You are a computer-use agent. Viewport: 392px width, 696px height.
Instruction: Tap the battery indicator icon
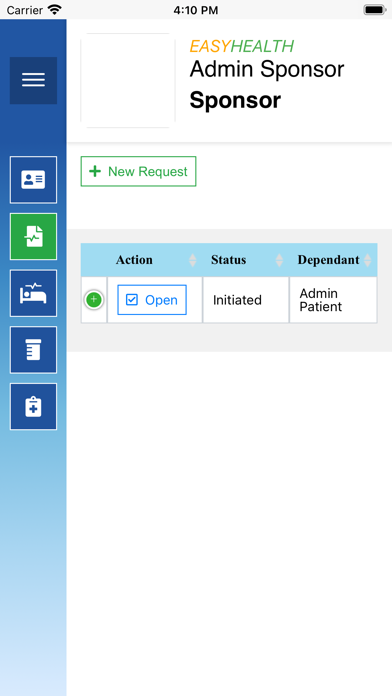(375, 10)
